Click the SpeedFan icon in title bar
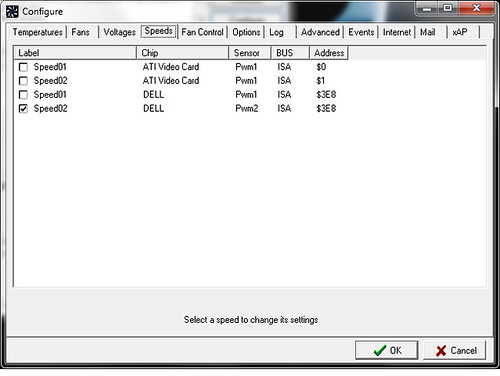500x376 pixels. [12, 12]
